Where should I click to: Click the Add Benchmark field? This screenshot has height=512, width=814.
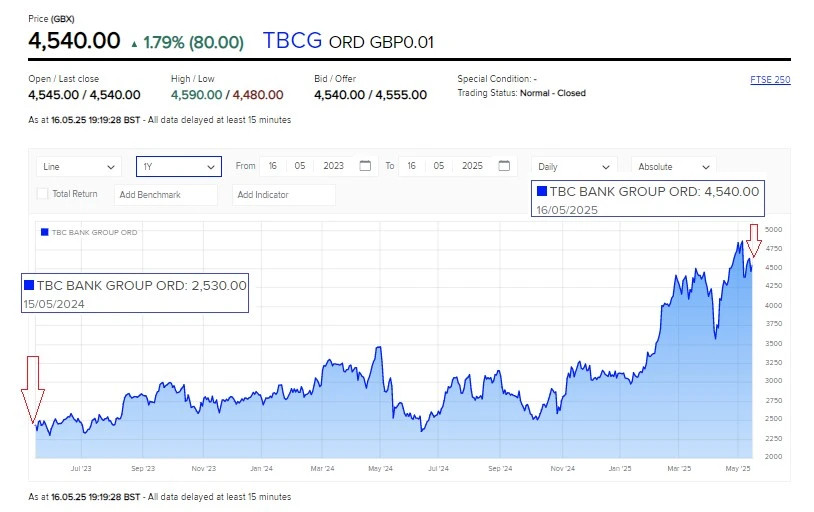pos(166,195)
